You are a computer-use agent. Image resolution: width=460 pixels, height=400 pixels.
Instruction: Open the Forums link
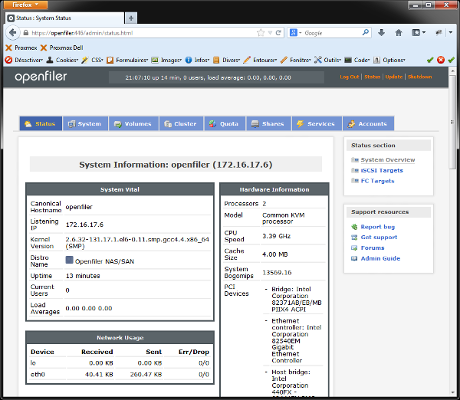372,248
